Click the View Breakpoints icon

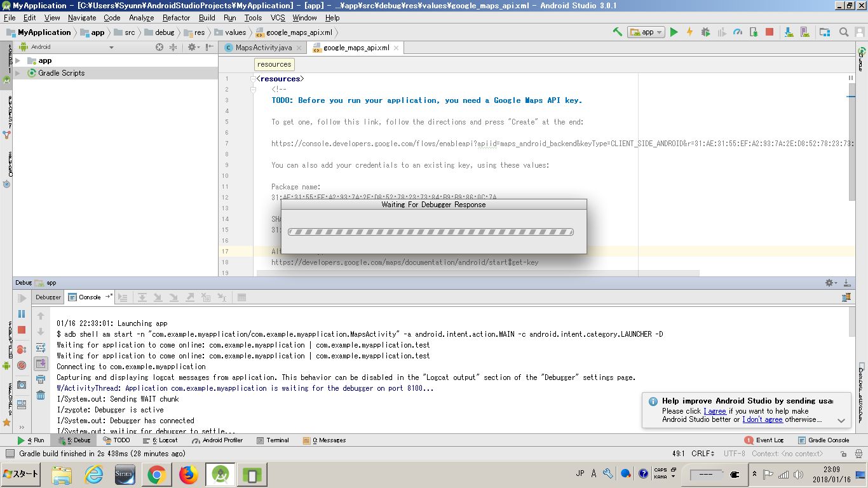point(22,349)
